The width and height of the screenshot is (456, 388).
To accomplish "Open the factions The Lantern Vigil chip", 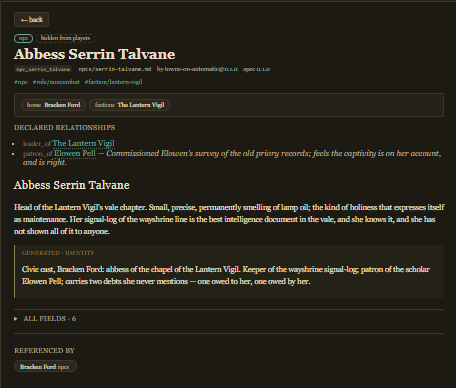I will (129, 105).
